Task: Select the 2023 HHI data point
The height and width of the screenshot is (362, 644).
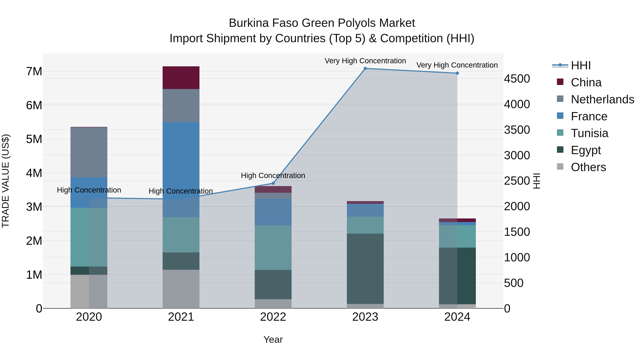Action: coord(365,68)
